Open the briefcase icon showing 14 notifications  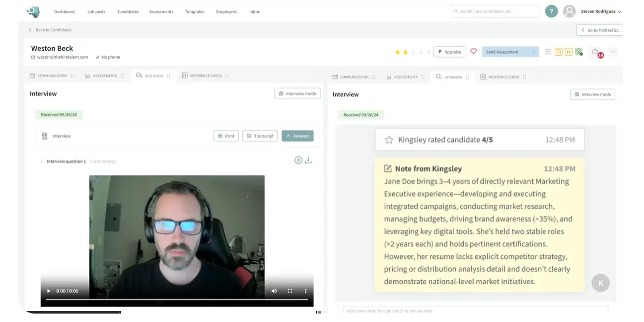(x=595, y=51)
